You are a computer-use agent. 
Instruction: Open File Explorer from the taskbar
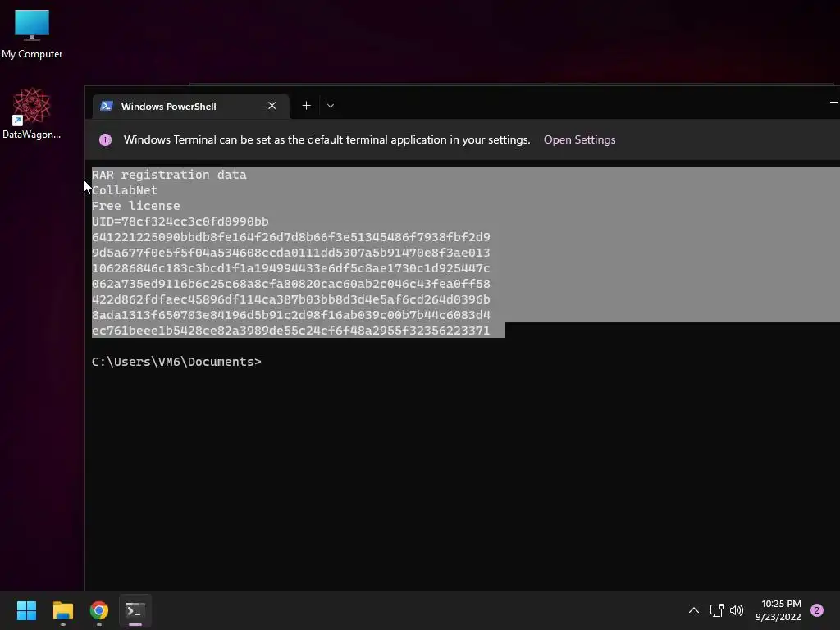[62, 610]
